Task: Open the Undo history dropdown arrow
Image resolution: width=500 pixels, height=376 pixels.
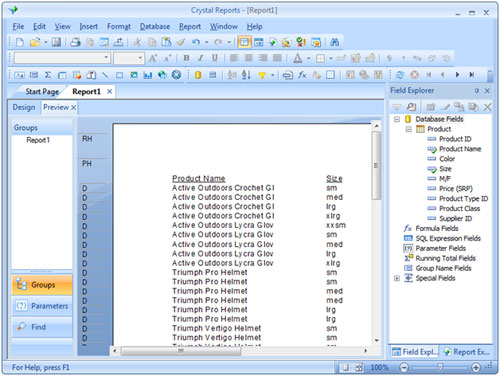Action: (x=207, y=42)
